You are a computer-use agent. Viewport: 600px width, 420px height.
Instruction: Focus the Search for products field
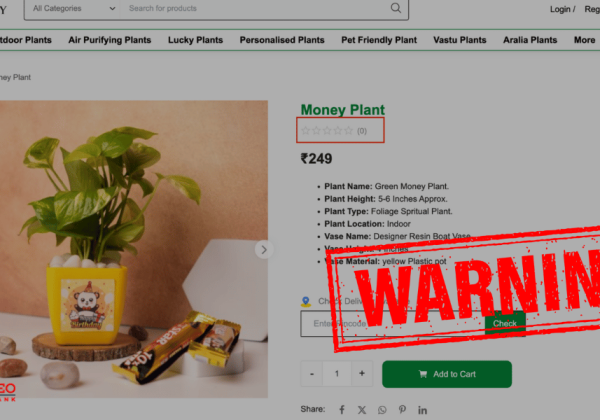[254, 8]
